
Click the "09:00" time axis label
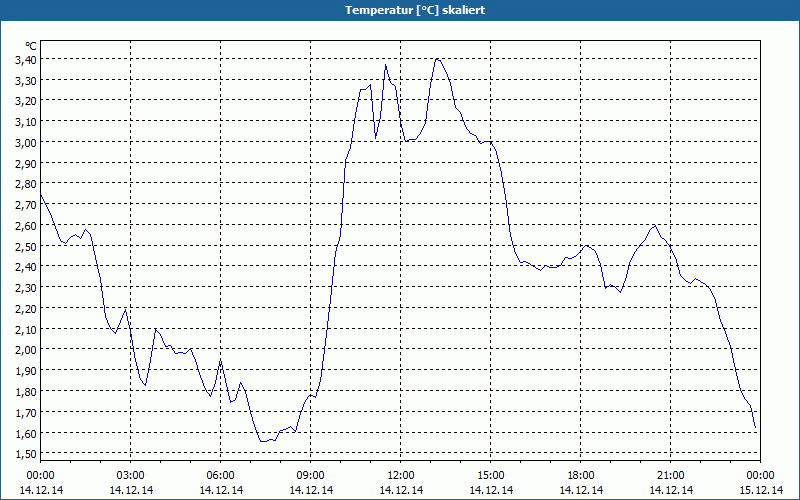pyautogui.click(x=311, y=476)
